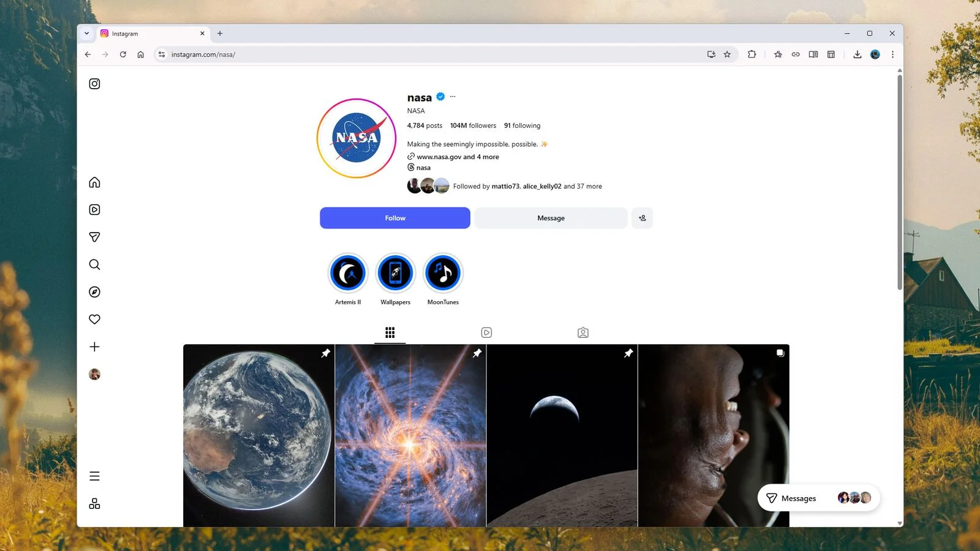The image size is (980, 551).
Task: Open Notifications heart icon
Action: pos(94,319)
